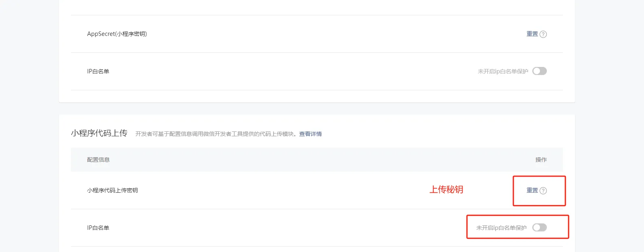The image size is (644, 252).
Task: Click the IP白名单 label in upload section
Action: (98, 228)
